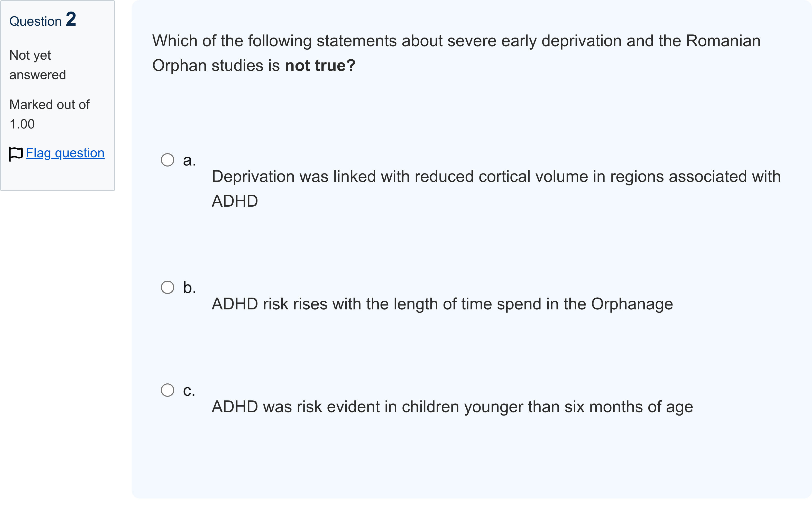Select radio button for option b

tap(167, 287)
